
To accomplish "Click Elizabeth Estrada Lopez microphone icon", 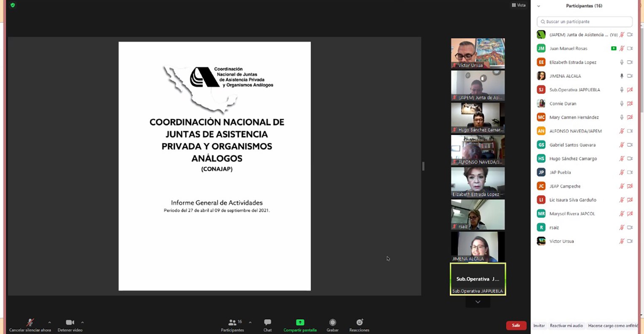I will 622,62.
